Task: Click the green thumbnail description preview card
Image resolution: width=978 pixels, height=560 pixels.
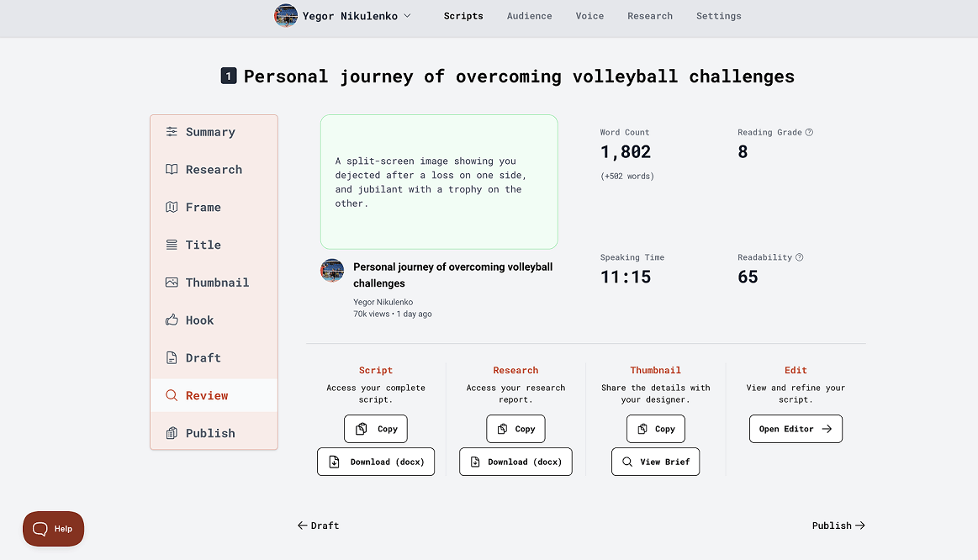Action: (439, 182)
